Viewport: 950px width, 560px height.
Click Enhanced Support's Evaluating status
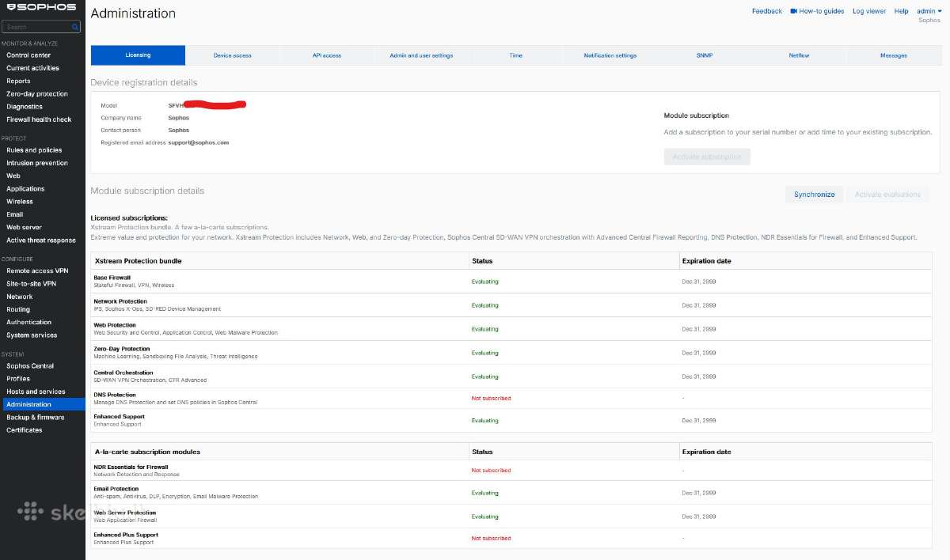(485, 421)
